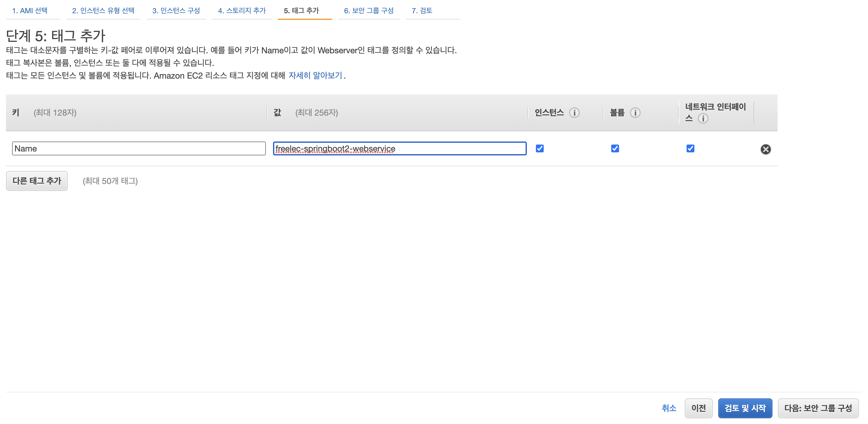Click the info icon beside 네트워크 인터페이스

(x=703, y=119)
